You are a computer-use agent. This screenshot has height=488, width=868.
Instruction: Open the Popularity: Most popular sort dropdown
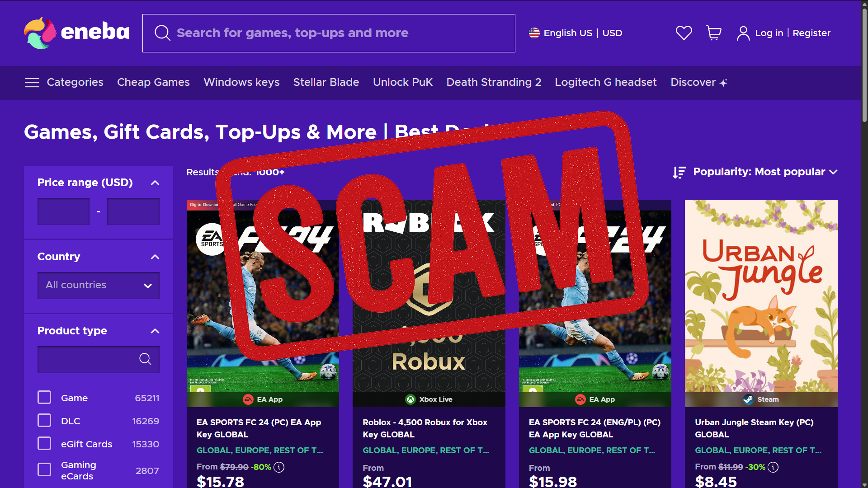755,172
